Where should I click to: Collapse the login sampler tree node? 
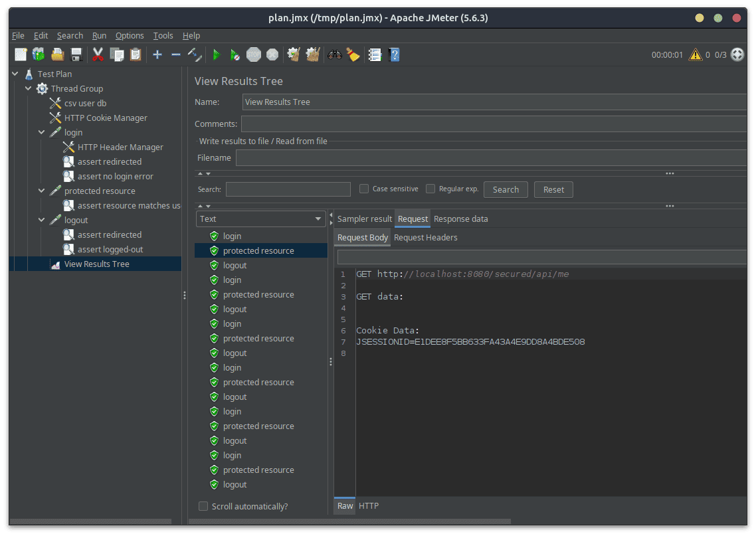[x=42, y=132]
